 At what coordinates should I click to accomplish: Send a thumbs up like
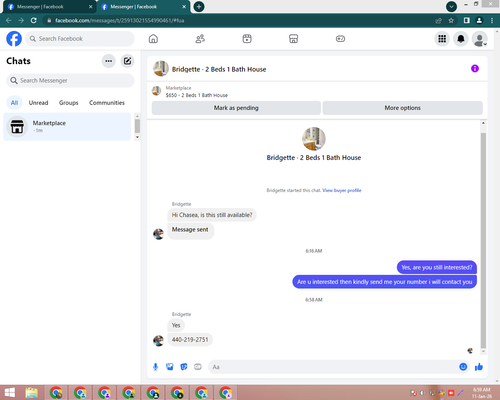479,367
